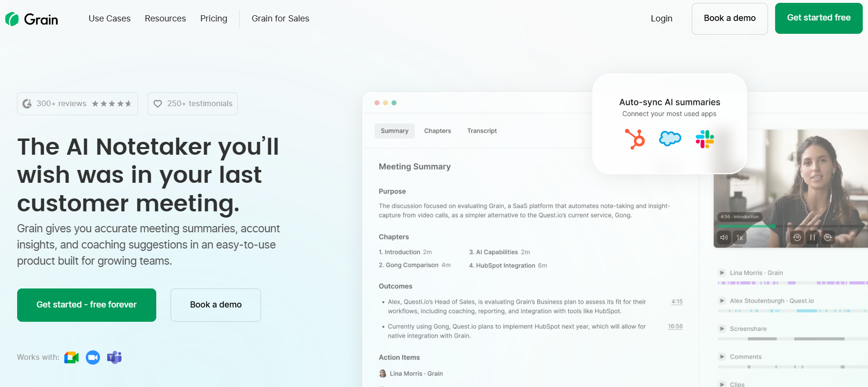Skip the video forward 10 seconds
The image size is (868, 387).
pos(828,238)
